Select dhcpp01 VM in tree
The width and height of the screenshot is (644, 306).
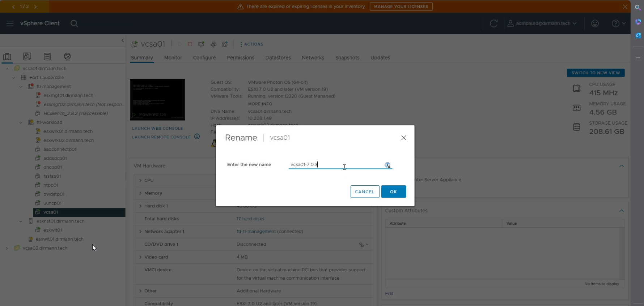52,167
